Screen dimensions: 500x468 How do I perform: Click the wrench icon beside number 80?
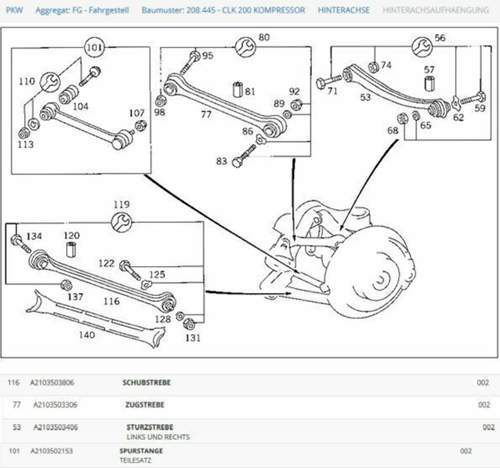tap(245, 47)
